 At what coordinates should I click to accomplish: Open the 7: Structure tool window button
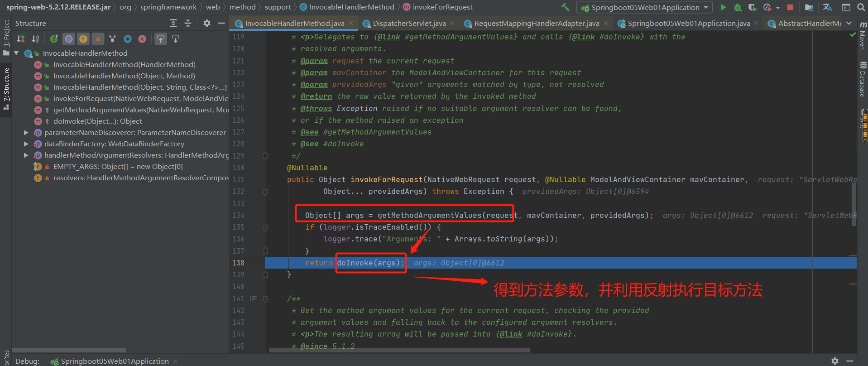coord(6,89)
